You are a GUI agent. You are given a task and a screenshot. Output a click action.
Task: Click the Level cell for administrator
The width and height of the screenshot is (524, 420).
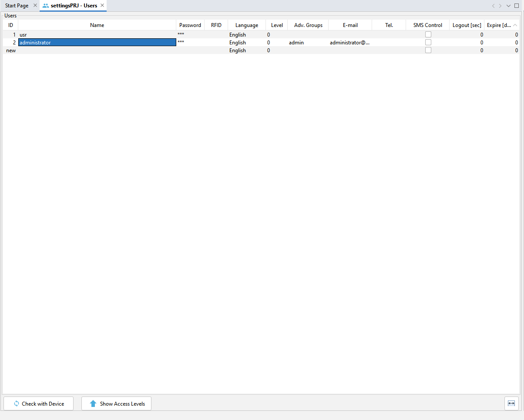click(x=277, y=42)
